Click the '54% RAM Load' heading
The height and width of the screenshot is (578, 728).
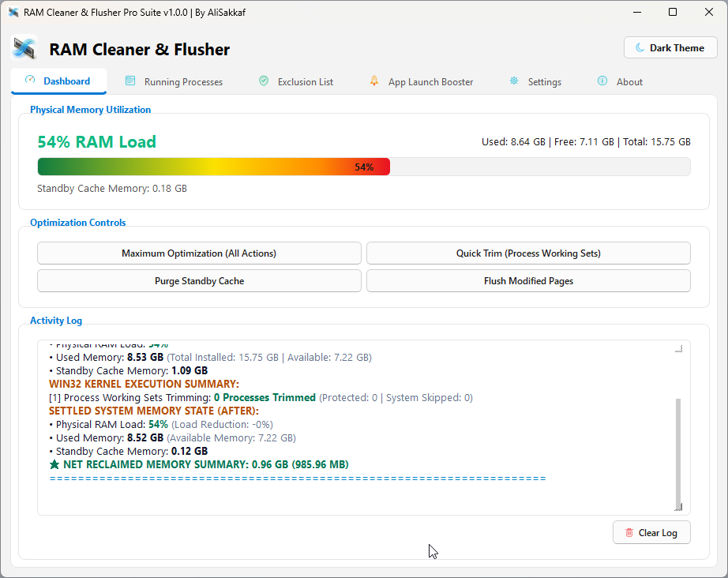pos(96,141)
